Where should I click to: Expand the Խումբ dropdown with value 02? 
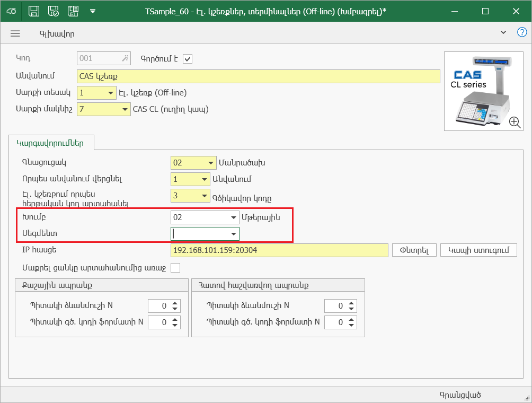point(233,217)
